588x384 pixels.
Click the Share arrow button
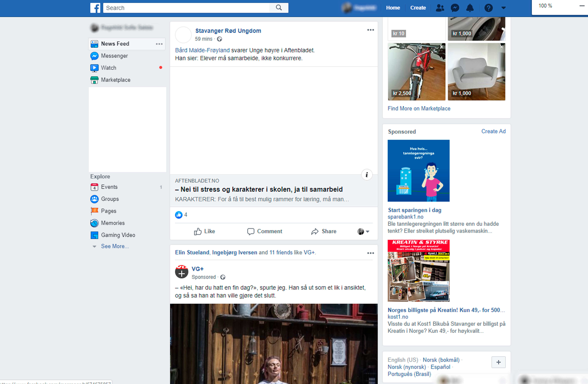coord(324,231)
